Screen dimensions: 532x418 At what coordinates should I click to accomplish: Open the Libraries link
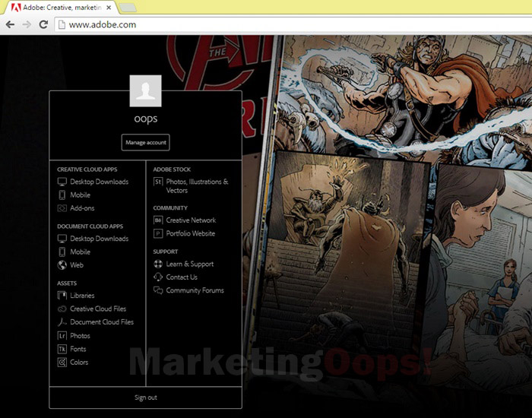tap(82, 296)
